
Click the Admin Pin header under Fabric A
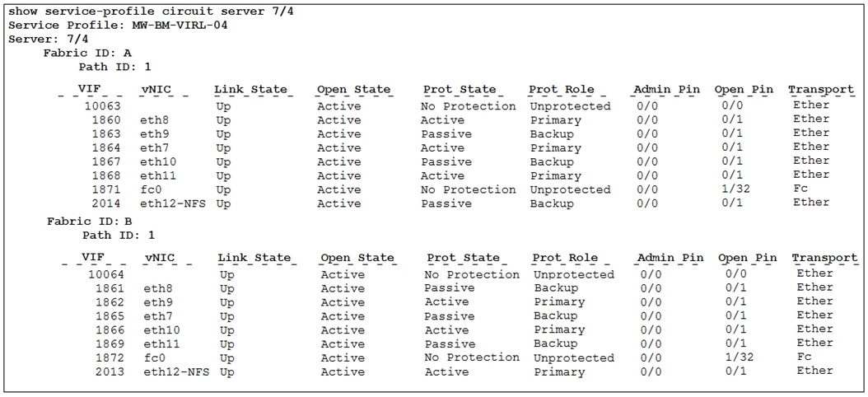667,89
